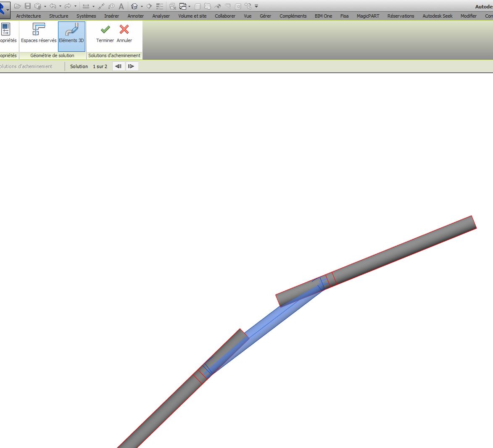Image resolution: width=493 pixels, height=448 pixels.
Task: Go to the Collaborer ribbon tab
Action: [225, 16]
